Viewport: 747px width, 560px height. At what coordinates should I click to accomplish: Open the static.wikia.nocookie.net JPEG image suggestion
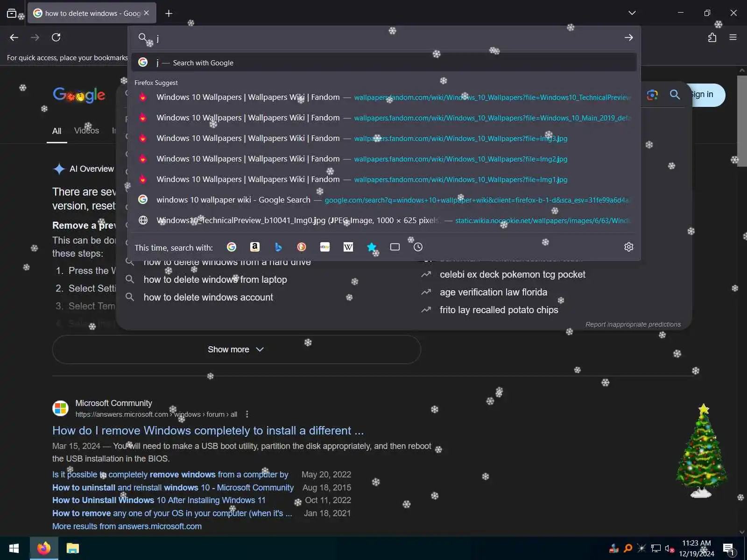click(x=384, y=220)
